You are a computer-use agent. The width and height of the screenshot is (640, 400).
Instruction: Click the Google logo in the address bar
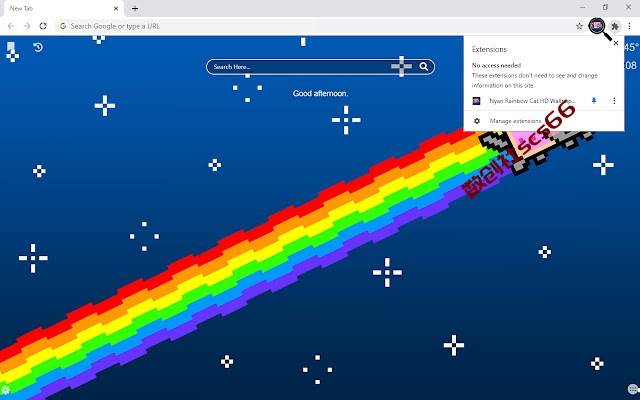[x=63, y=26]
